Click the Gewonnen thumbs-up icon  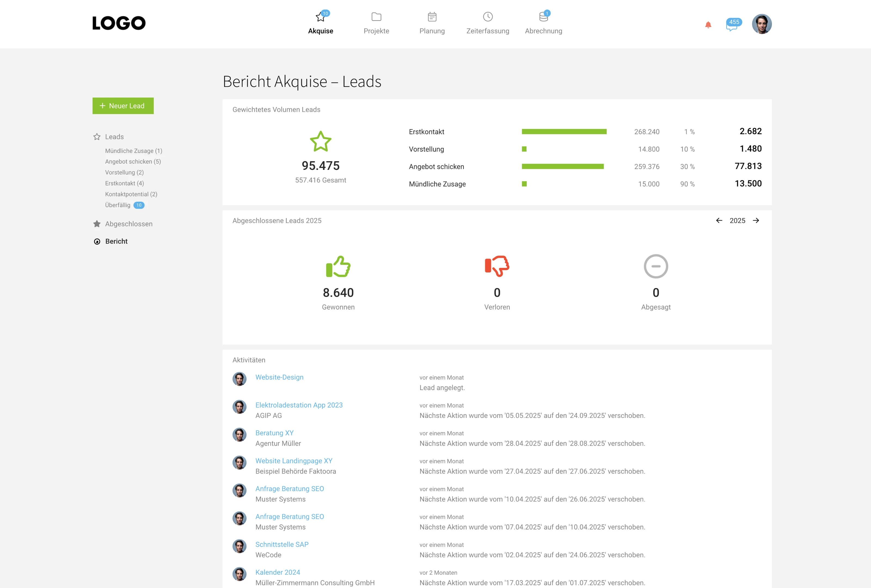[338, 267]
